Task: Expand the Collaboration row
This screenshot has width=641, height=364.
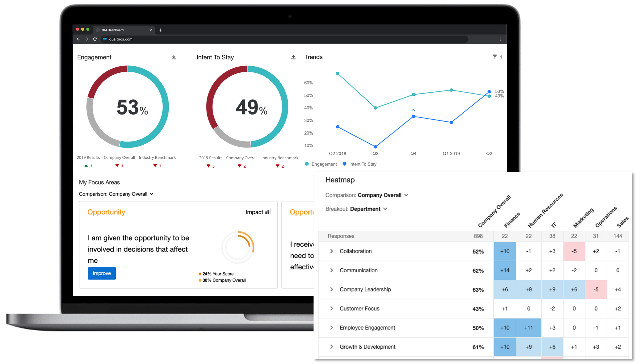Action: pos(332,251)
